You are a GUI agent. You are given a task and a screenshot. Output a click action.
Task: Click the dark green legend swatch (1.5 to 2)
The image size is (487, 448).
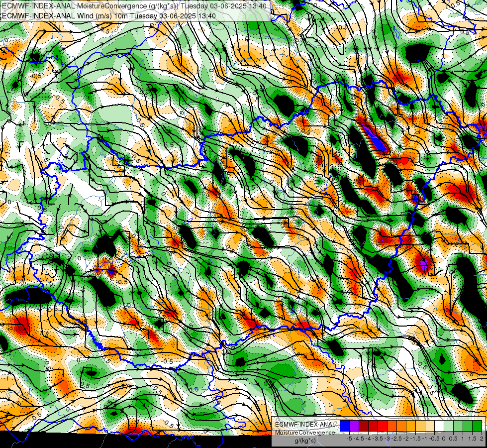point(477,426)
